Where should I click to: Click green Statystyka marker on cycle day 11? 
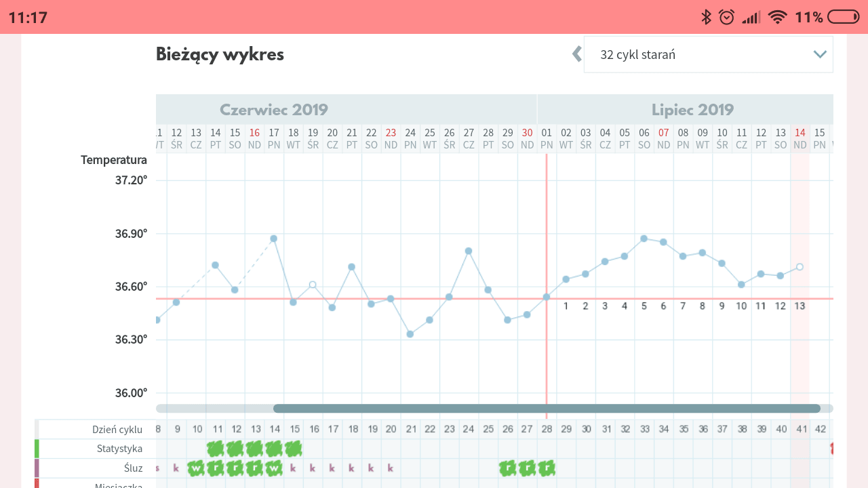coord(216,449)
